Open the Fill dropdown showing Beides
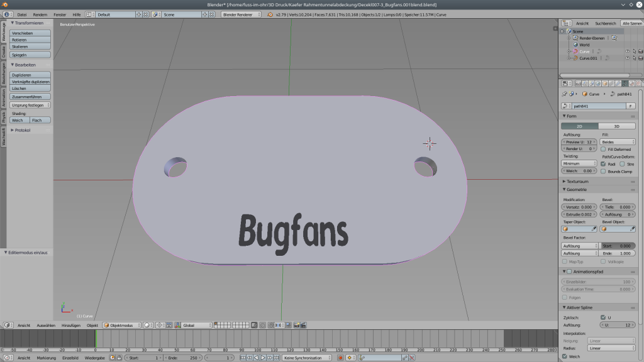Image resolution: width=644 pixels, height=362 pixels. click(618, 142)
